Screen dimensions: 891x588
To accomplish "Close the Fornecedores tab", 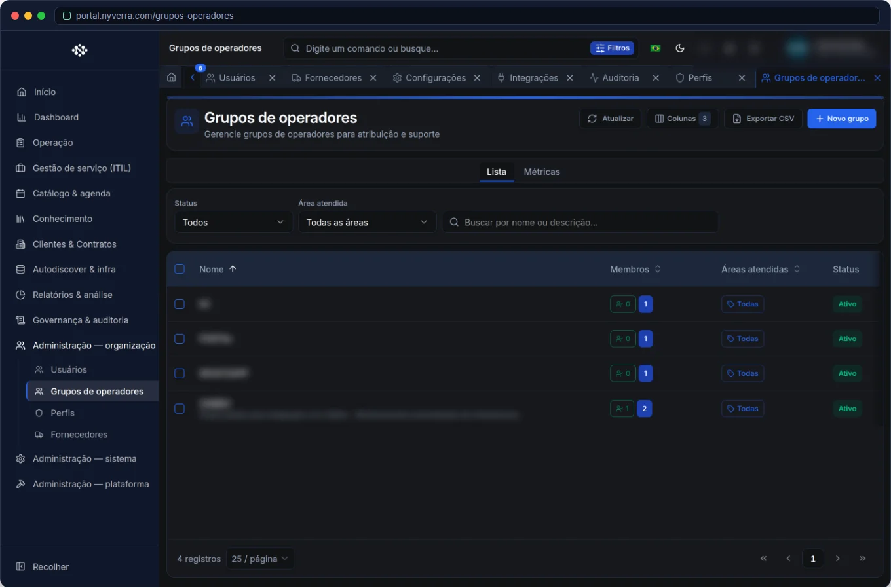I will point(373,78).
